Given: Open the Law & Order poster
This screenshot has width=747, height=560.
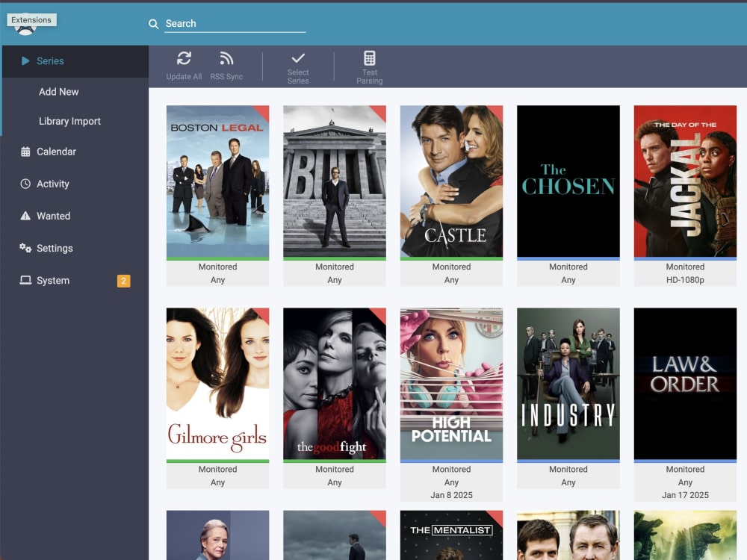Looking at the screenshot, I should (x=685, y=383).
